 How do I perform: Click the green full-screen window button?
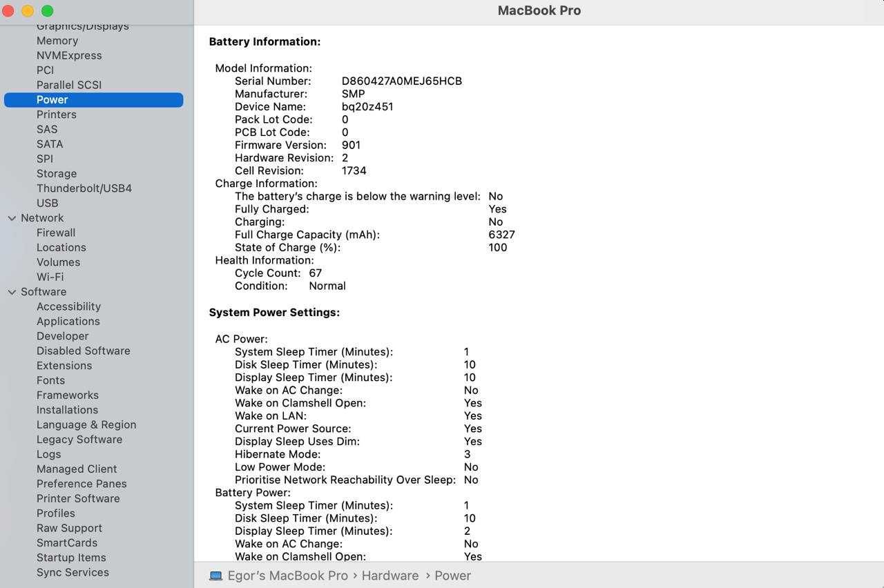47,11
